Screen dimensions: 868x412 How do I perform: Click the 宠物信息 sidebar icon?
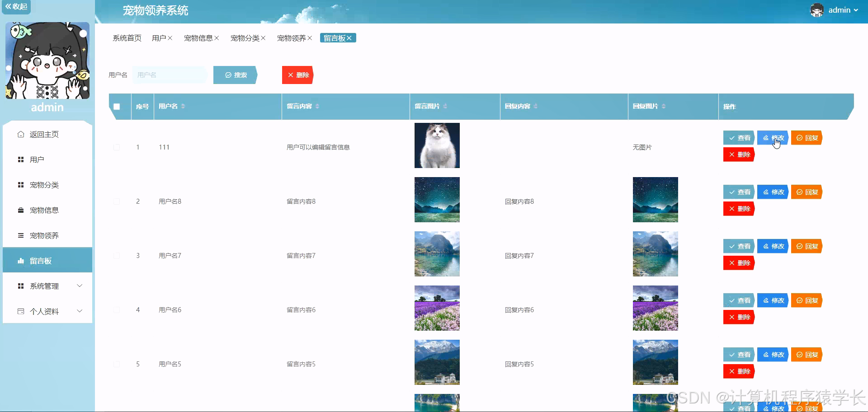click(x=21, y=210)
